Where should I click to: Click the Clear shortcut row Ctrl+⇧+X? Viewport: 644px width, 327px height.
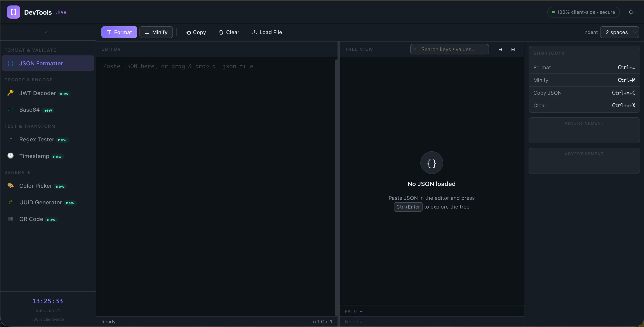coord(584,106)
